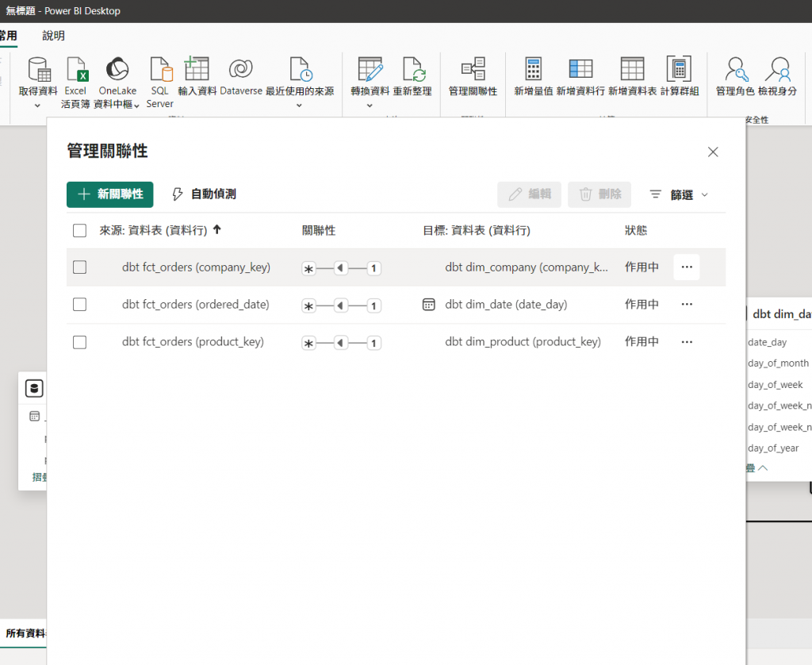This screenshot has height=665, width=812.
Task: Click 作用中 status in product_key row
Action: tap(642, 341)
